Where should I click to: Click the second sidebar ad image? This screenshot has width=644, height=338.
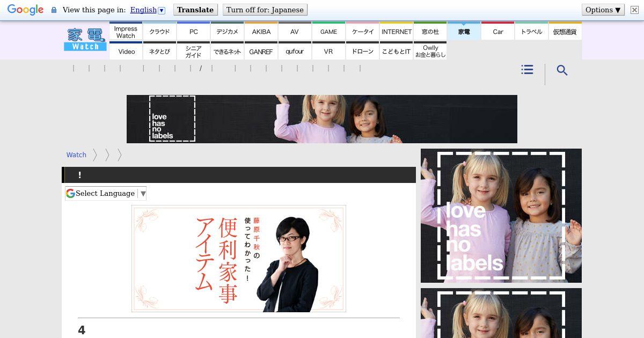point(501,313)
